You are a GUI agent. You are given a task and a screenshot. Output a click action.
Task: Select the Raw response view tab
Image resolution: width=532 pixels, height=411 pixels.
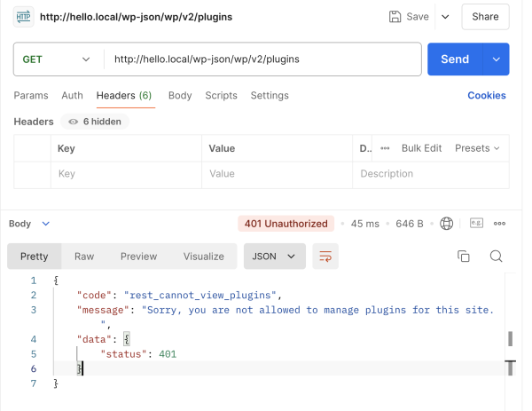click(x=84, y=257)
